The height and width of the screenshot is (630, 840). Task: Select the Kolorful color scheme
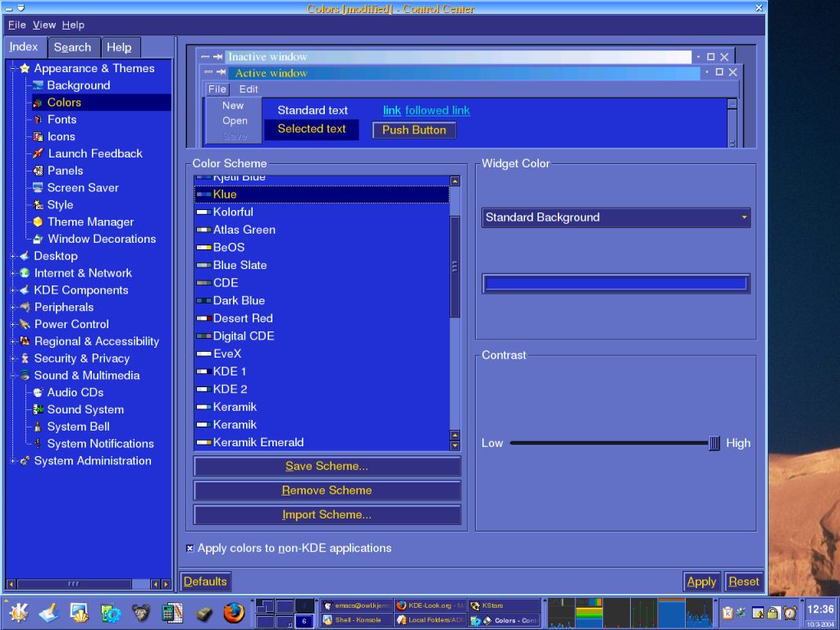[x=322, y=212]
